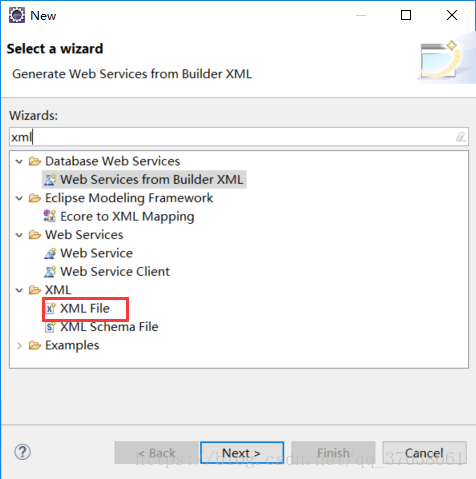The width and height of the screenshot is (476, 479).
Task: Click the XML File wizard icon
Action: 50,309
